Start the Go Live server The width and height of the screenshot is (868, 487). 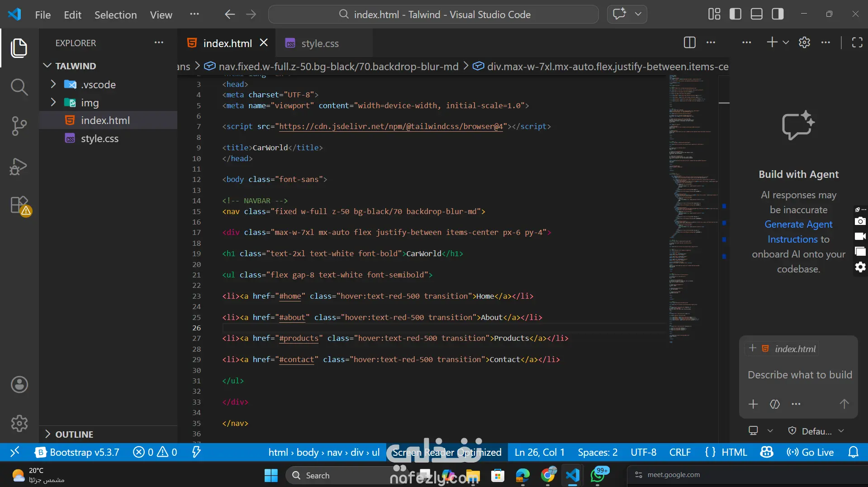pos(810,452)
